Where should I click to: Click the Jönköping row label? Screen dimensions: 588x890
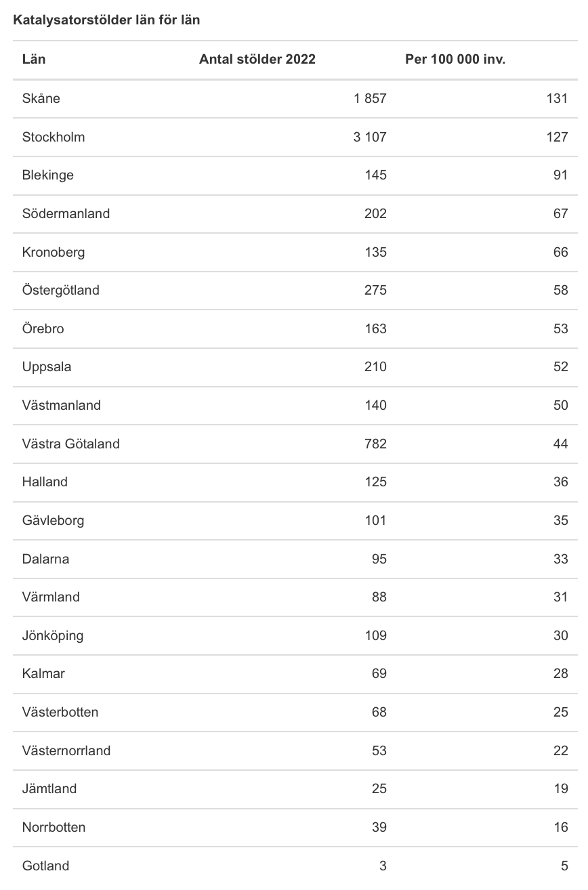point(53,635)
